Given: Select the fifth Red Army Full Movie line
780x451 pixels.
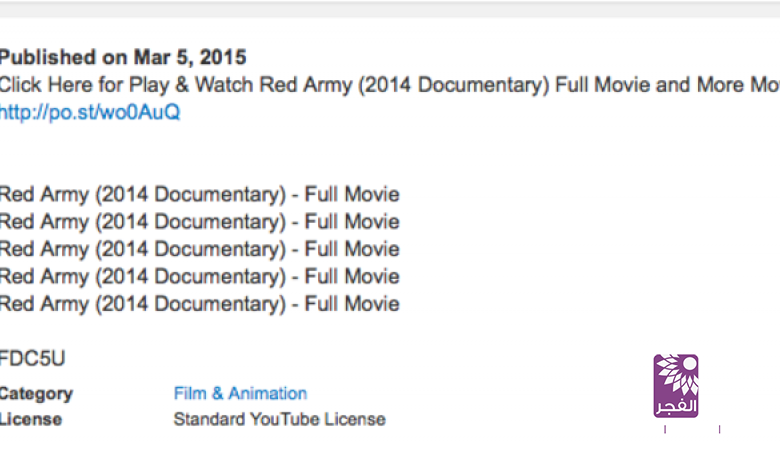Looking at the screenshot, I should pos(199,304).
